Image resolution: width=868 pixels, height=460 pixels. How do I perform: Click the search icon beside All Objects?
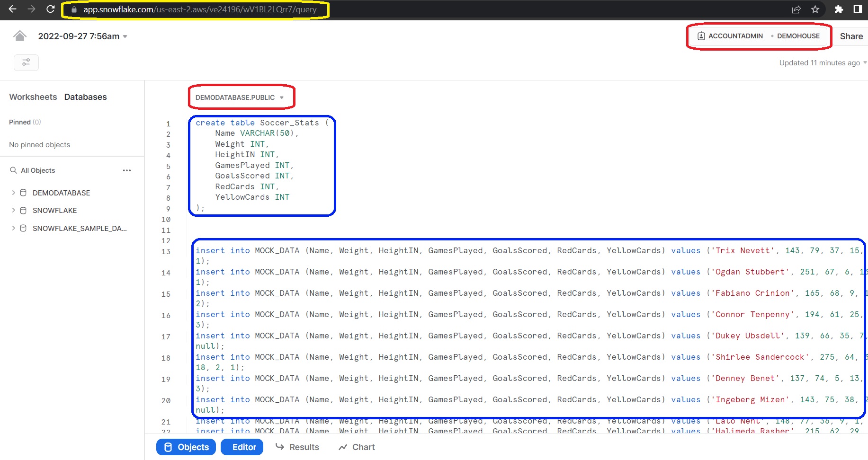[x=13, y=170]
